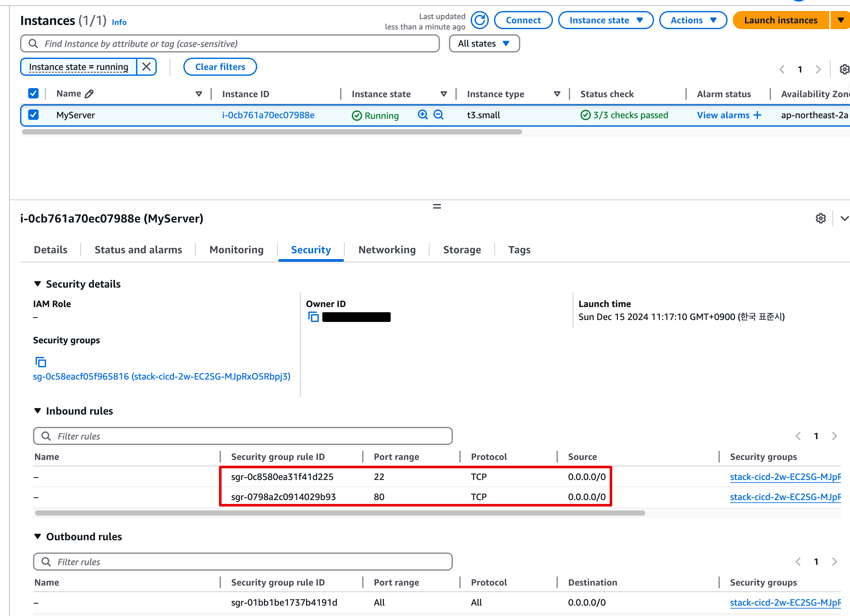Click the pencil edit icon next to Name
This screenshot has width=850, height=616.
tap(89, 94)
